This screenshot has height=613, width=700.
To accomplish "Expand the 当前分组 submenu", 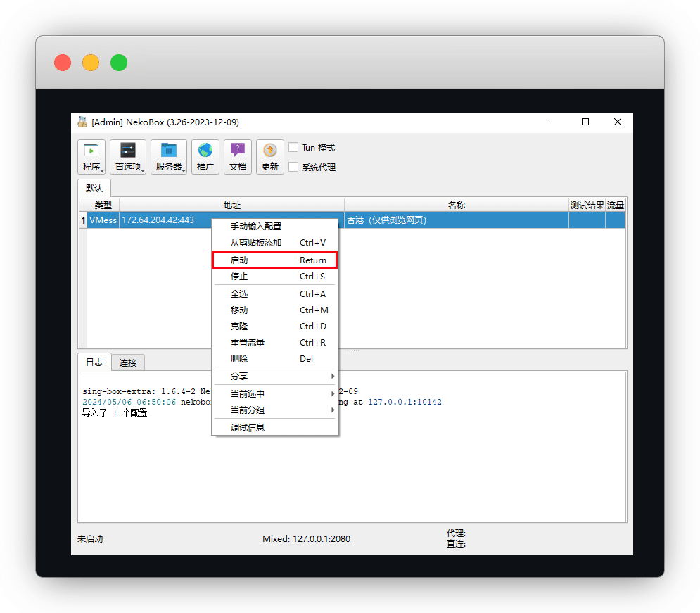I will [x=275, y=410].
